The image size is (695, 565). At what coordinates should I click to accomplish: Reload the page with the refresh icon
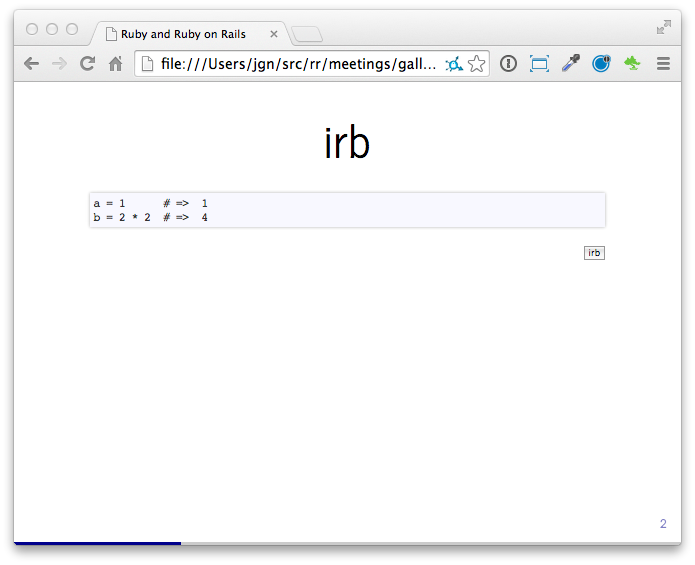tap(88, 64)
